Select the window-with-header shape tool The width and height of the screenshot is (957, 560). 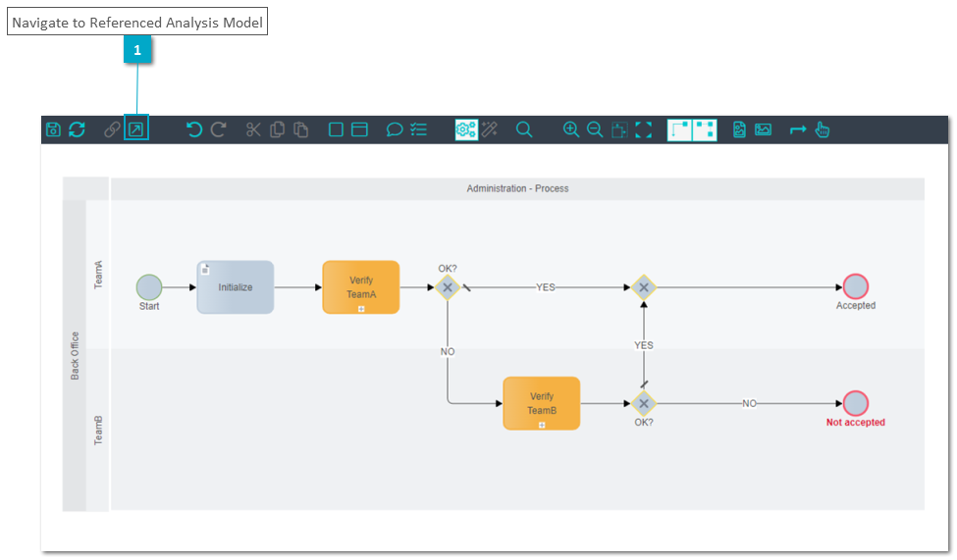(x=359, y=129)
